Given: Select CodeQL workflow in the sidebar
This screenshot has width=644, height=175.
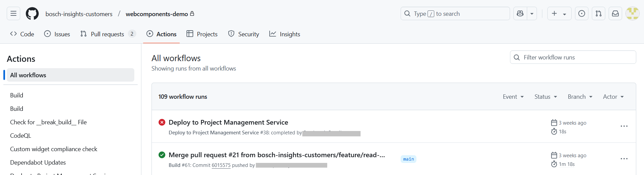Looking at the screenshot, I should (21, 136).
